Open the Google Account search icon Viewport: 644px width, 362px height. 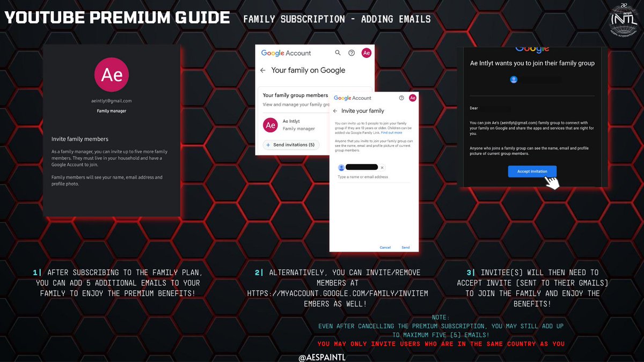coord(338,53)
